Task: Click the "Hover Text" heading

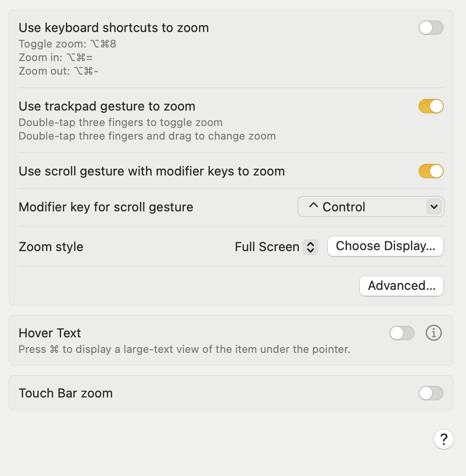Action: [50, 333]
